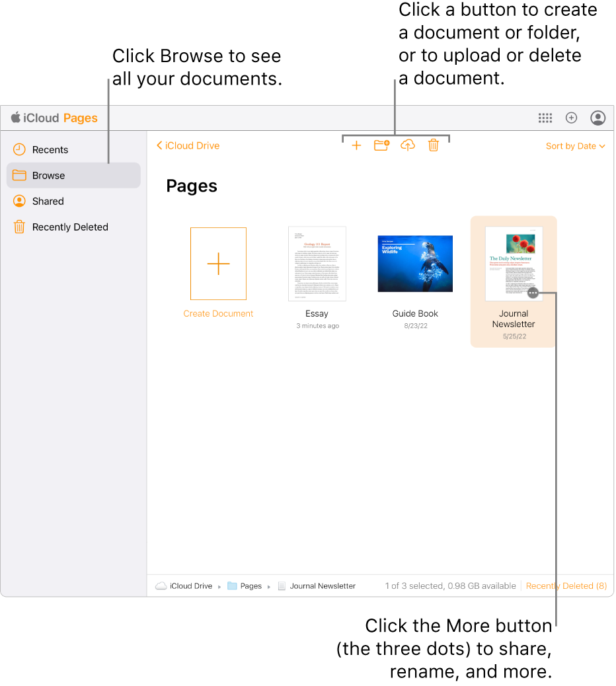Image resolution: width=616 pixels, height=686 pixels.
Task: Create a new folder with folder-plus icon
Action: (x=381, y=145)
